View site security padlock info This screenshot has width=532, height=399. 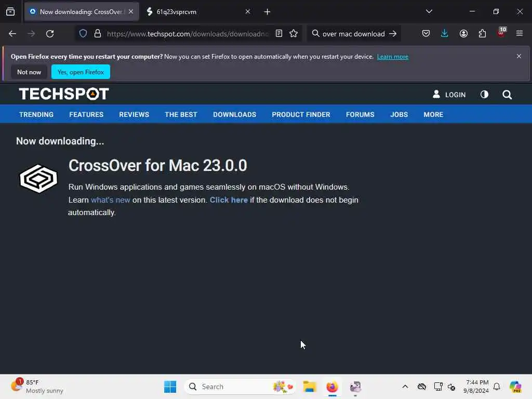click(98, 34)
